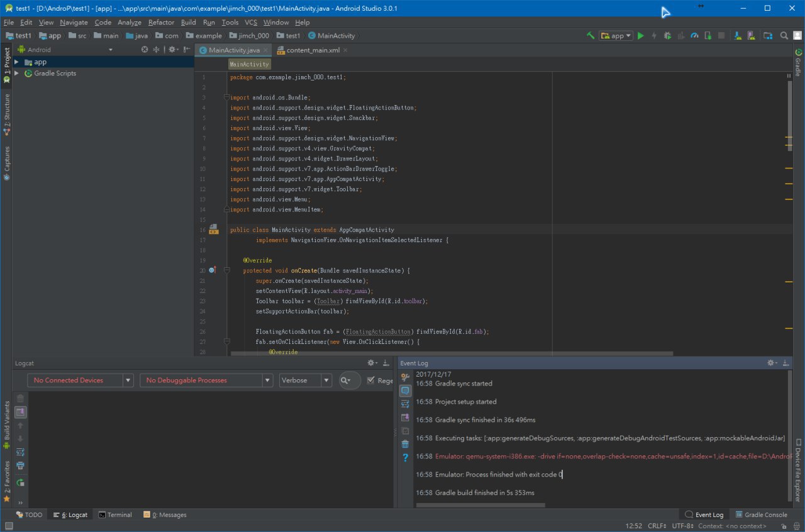This screenshot has height=532, width=805.
Task: Run the app with green play button
Action: pyautogui.click(x=641, y=36)
